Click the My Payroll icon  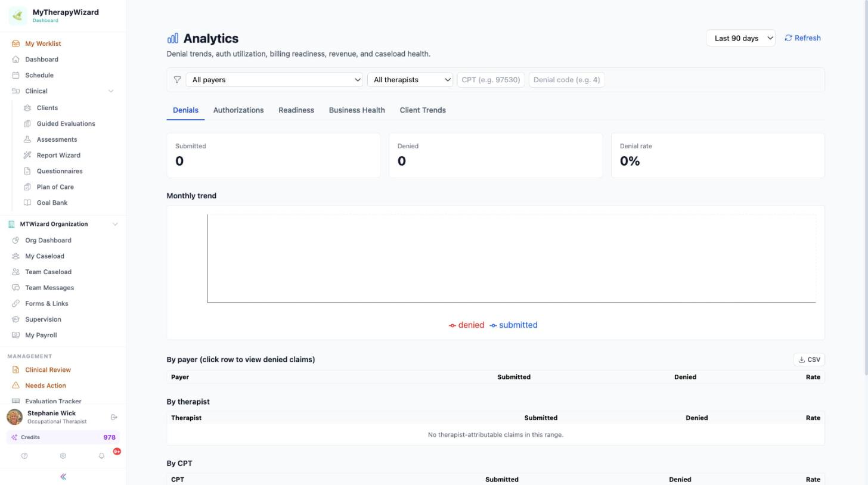pyautogui.click(x=15, y=335)
